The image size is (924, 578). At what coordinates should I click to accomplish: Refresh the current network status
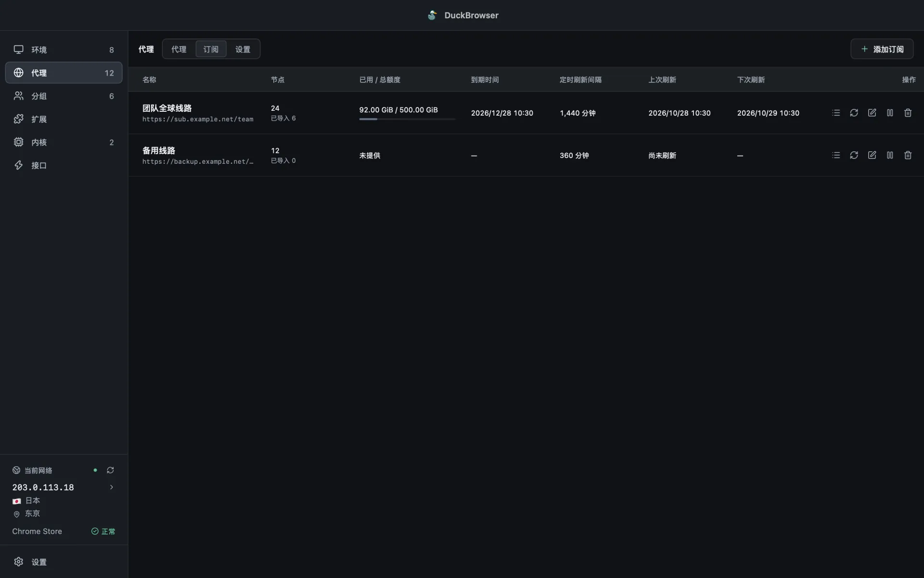(x=110, y=470)
